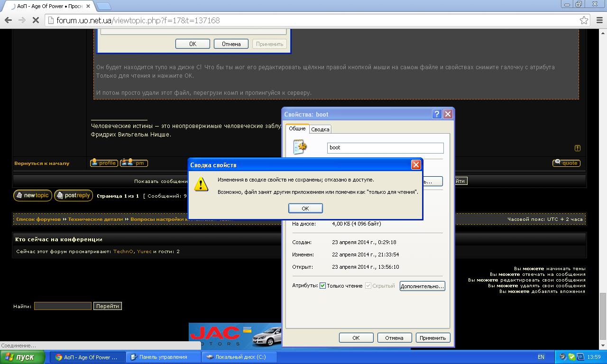Open the Дополнительно... attributes button
The width and height of the screenshot is (607, 364).
click(422, 286)
